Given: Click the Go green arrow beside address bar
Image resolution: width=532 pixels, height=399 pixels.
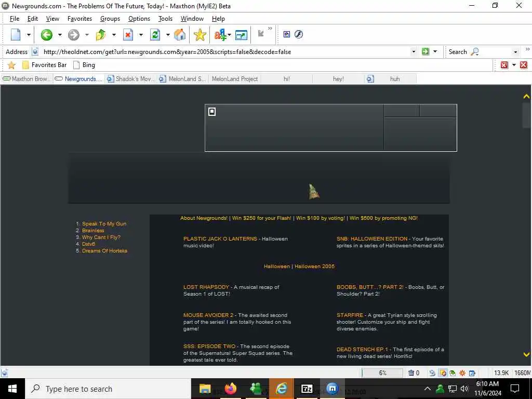Looking at the screenshot, I should click(425, 51).
